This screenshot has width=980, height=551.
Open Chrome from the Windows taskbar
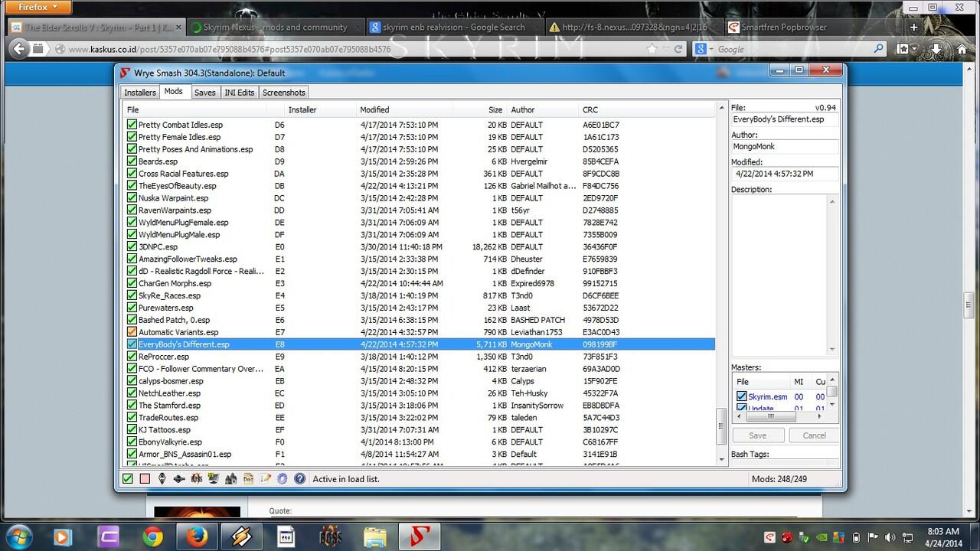[x=152, y=536]
